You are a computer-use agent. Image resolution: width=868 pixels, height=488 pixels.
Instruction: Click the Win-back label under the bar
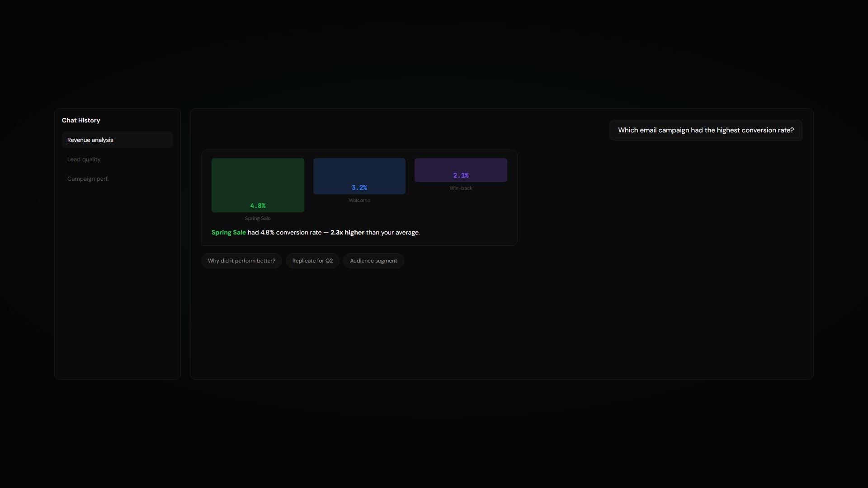coord(461,188)
